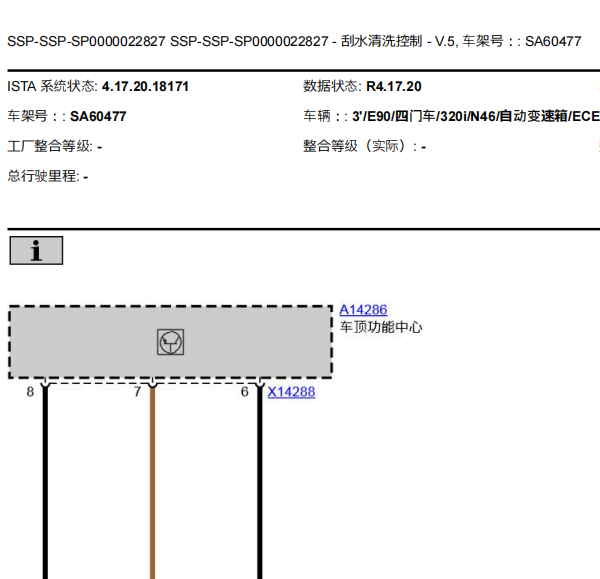This screenshot has width=600, height=579.
Task: Select the bold chassis number SA60477
Action: coord(98,116)
